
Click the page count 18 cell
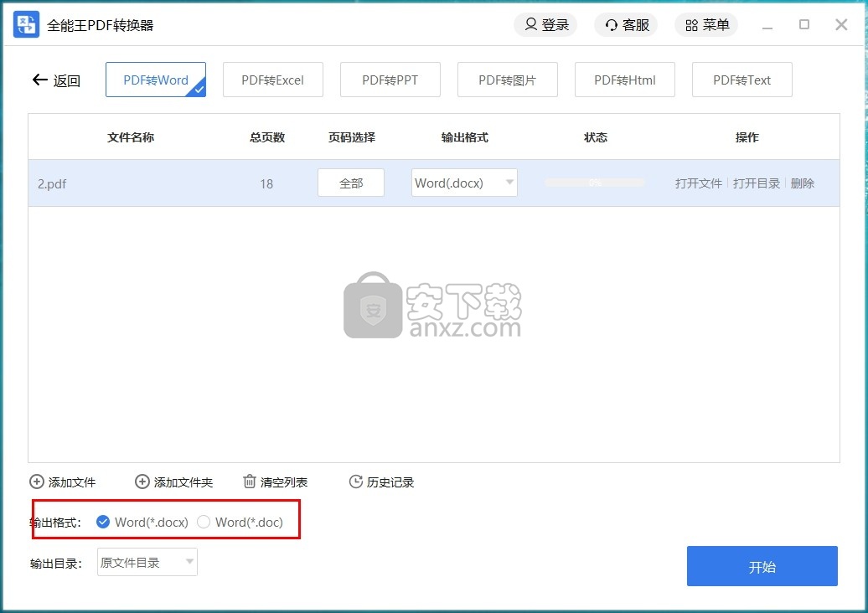tap(266, 183)
